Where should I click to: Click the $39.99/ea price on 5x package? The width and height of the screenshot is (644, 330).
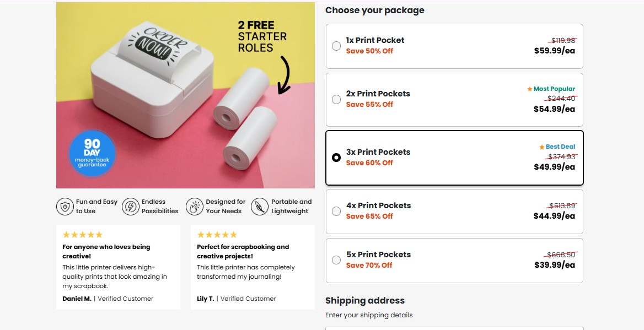[x=555, y=265]
